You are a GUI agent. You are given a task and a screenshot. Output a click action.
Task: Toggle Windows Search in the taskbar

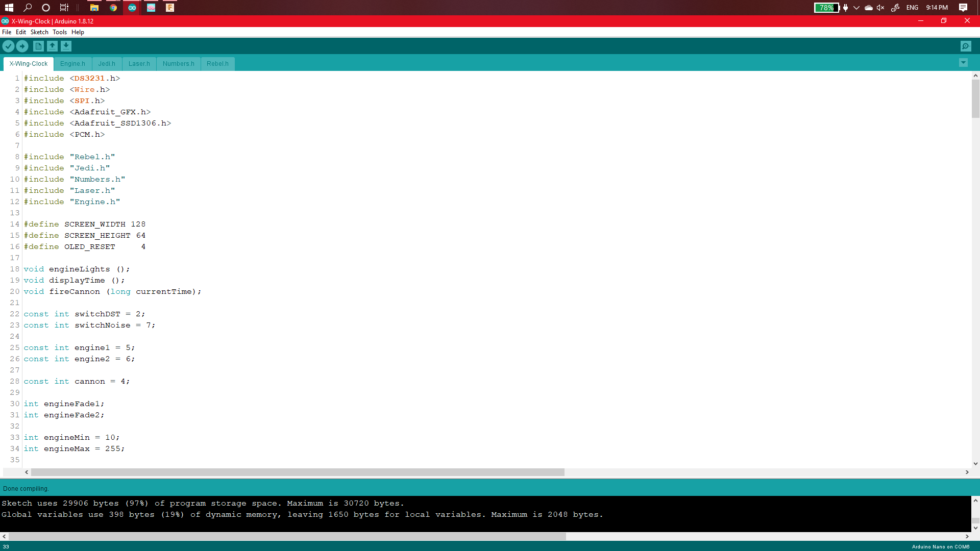[28, 8]
